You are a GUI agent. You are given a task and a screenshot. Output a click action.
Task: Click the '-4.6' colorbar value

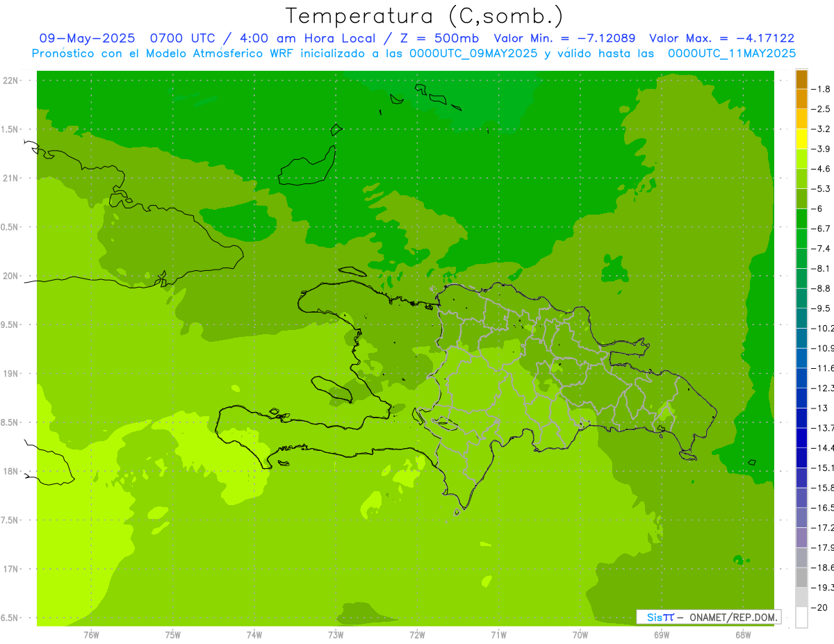coord(821,169)
